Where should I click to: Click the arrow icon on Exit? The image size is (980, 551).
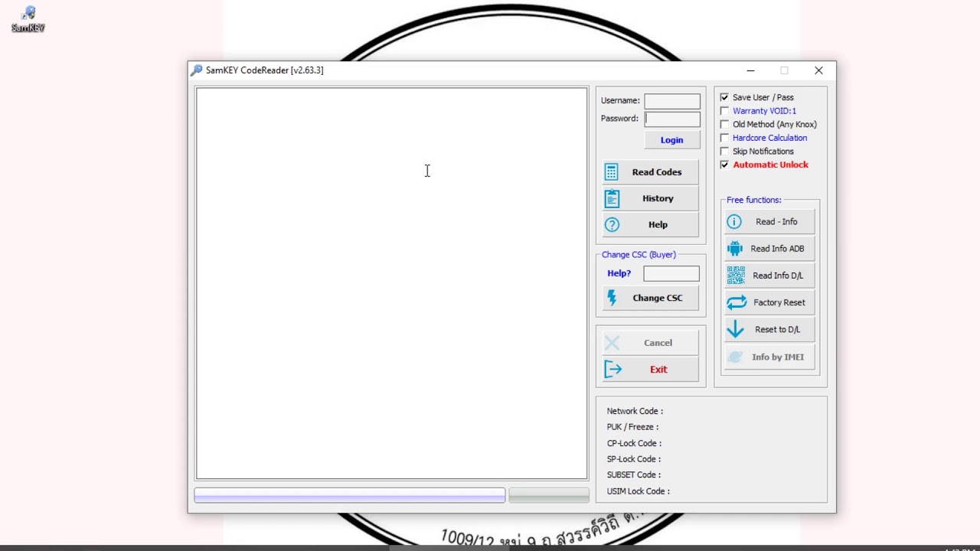click(612, 370)
